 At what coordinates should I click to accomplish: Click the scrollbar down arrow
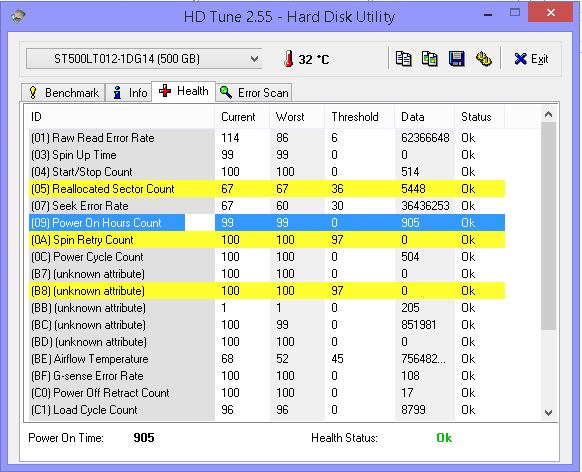[548, 412]
